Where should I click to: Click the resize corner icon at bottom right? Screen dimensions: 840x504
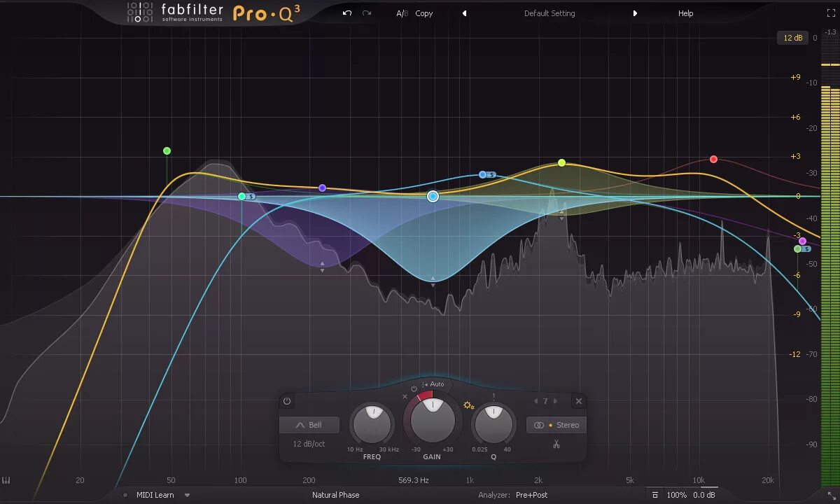tap(832, 495)
